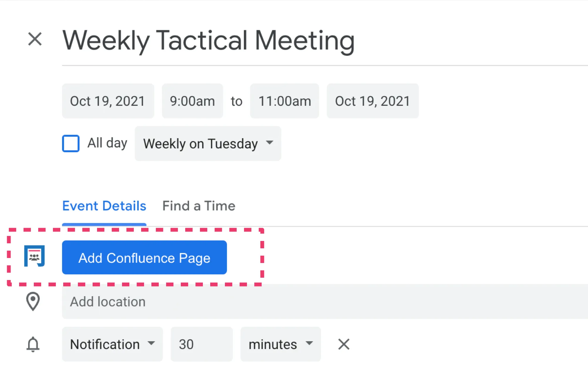
Task: Click the notification bell icon
Action: point(33,344)
